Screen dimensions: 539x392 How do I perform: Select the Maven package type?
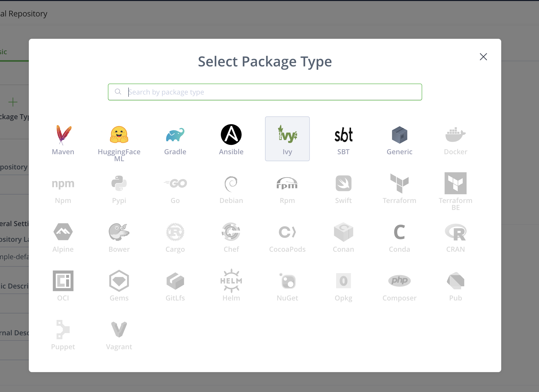[63, 139]
